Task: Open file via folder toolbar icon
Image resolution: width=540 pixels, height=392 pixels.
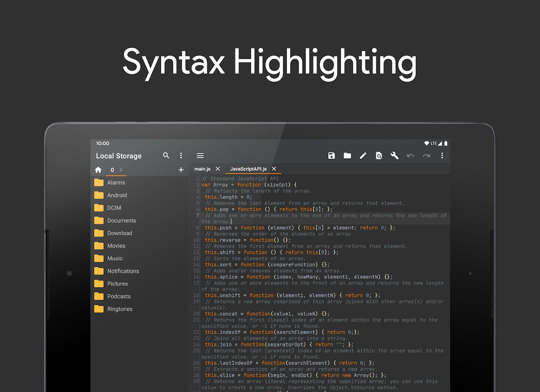Action: pyautogui.click(x=347, y=156)
